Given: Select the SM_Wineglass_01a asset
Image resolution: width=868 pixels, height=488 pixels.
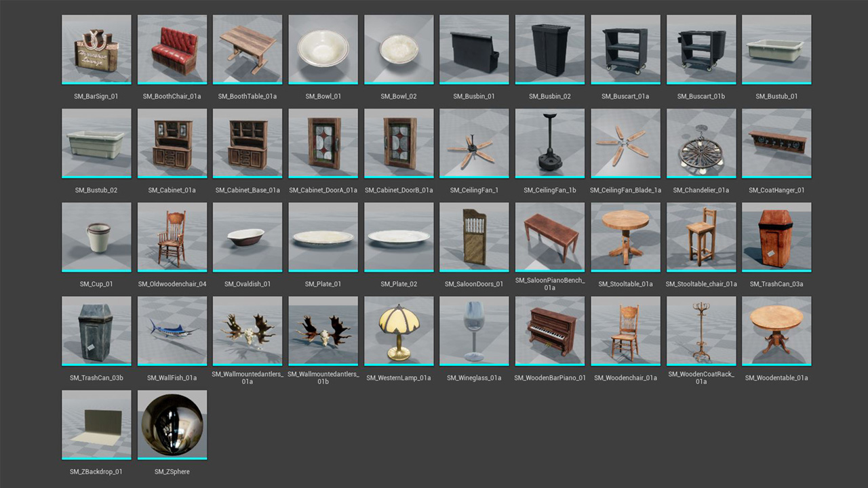Looking at the screenshot, I should tap(474, 331).
